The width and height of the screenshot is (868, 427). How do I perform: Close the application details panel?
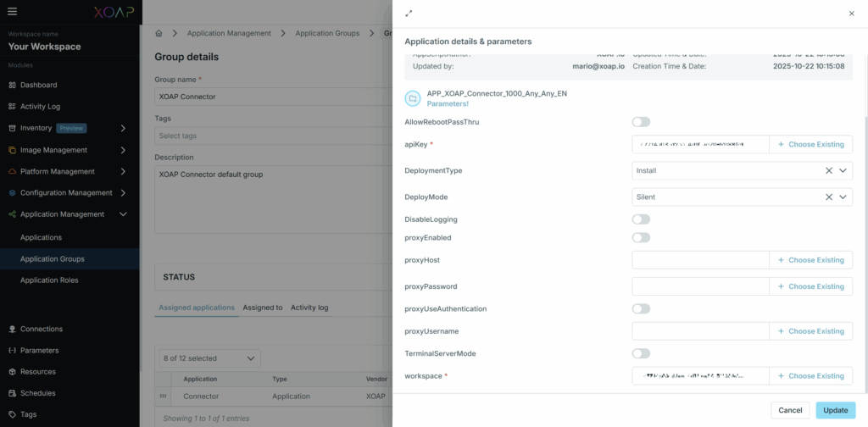click(851, 14)
